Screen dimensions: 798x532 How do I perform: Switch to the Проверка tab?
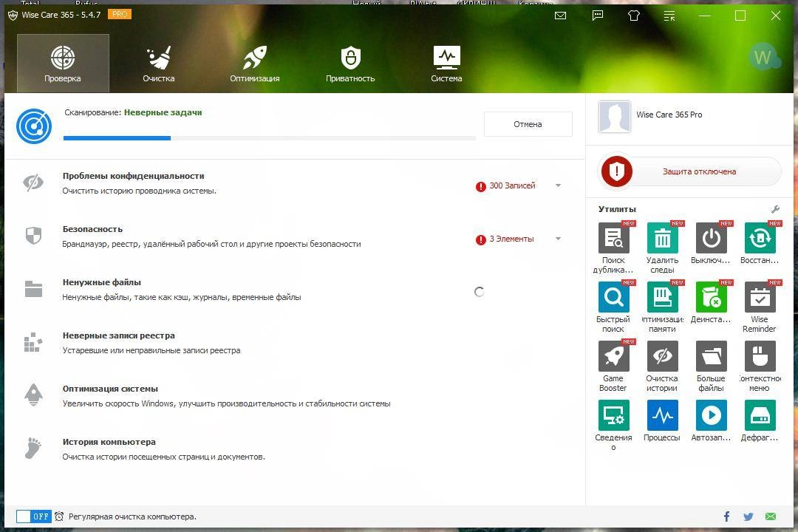pyautogui.click(x=63, y=63)
